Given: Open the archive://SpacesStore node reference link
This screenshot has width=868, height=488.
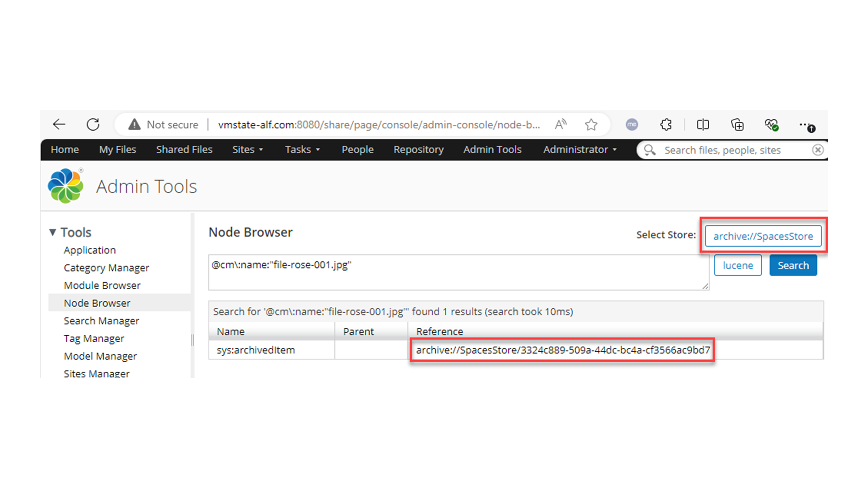Looking at the screenshot, I should (x=562, y=350).
